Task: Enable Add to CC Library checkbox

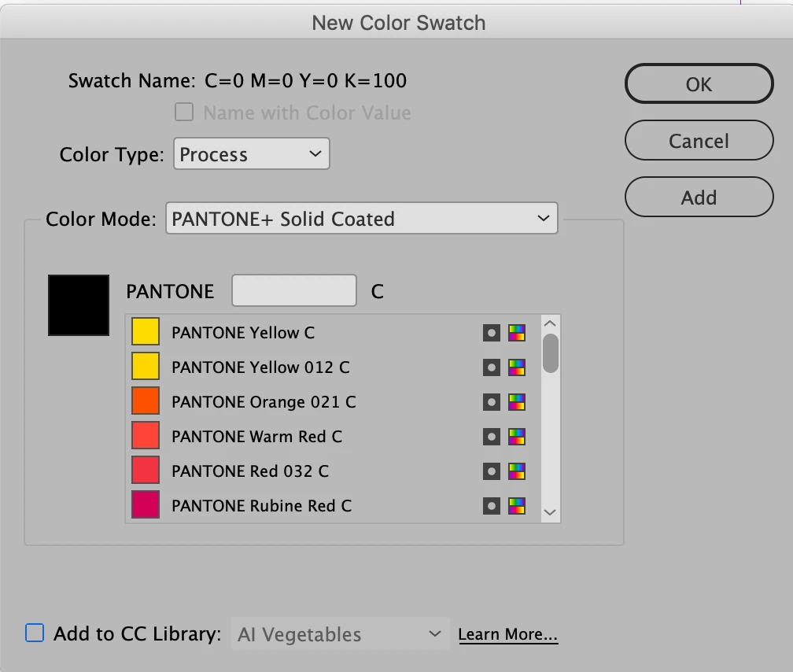Action: [35, 633]
